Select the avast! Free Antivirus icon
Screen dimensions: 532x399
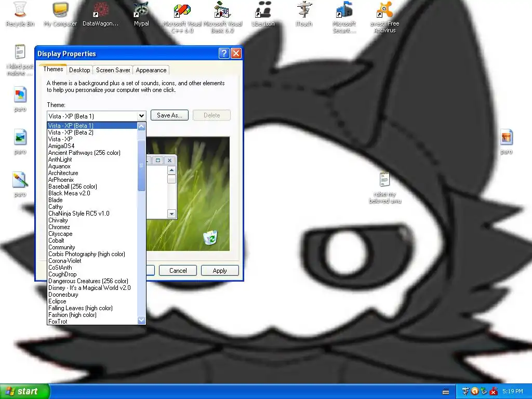(384, 9)
